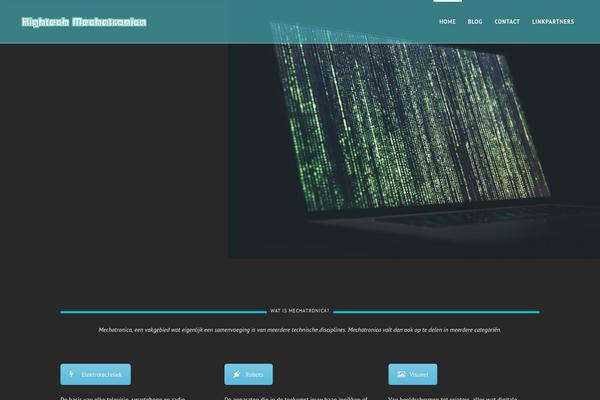Screen dimensions: 600x400
Task: Navigate to Linkpartners
Action: point(553,22)
